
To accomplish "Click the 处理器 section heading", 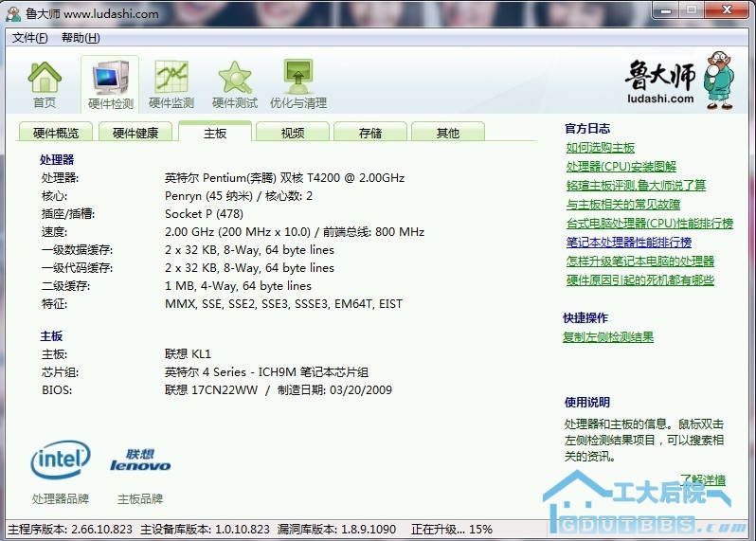I will (x=57, y=159).
